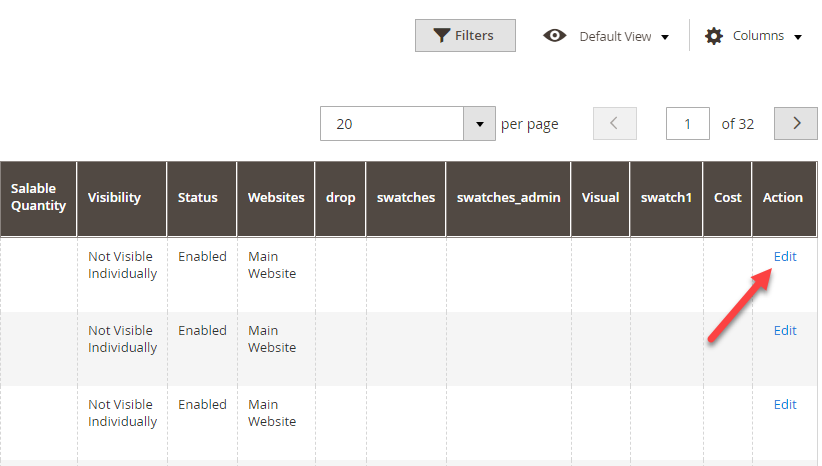The width and height of the screenshot is (822, 466).
Task: Click the previous page left chevron
Action: [614, 124]
